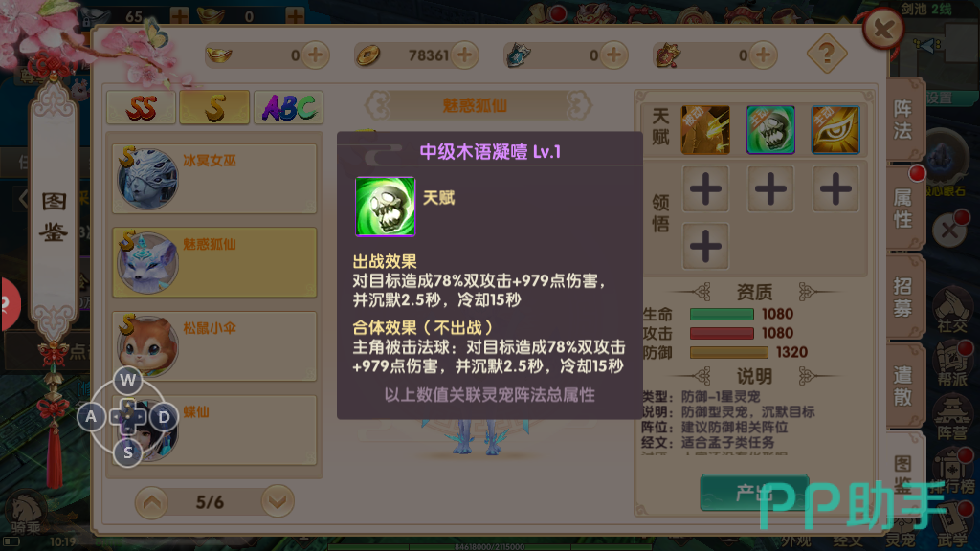Switch to the SS rank tab
Screen dimensions: 980x551
142,107
